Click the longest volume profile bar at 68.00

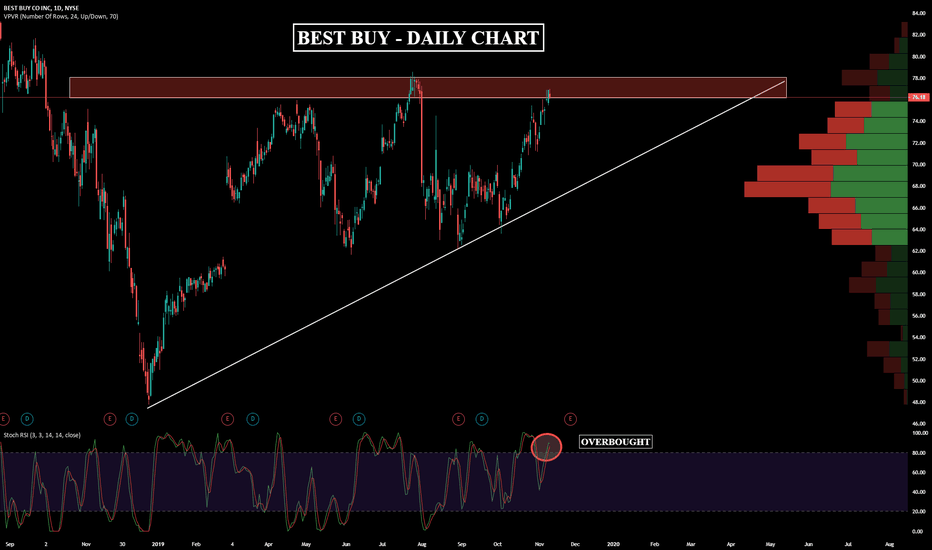point(826,190)
